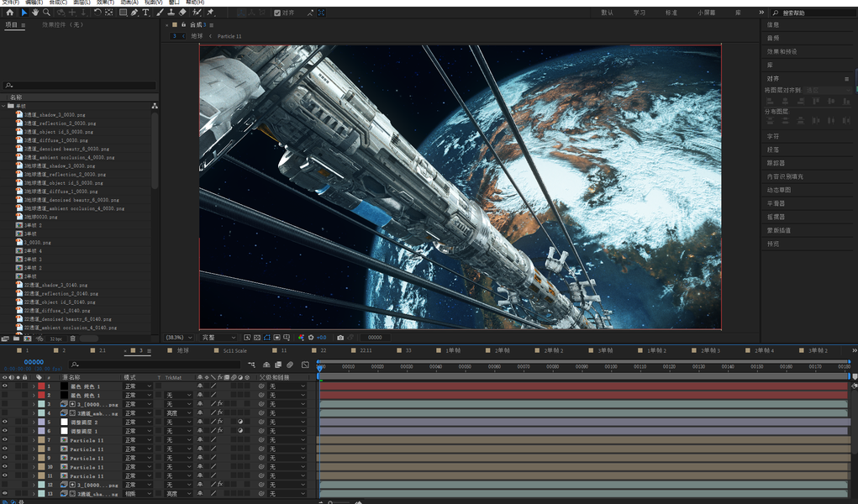Open the 跟踪器 panel

[x=776, y=163]
